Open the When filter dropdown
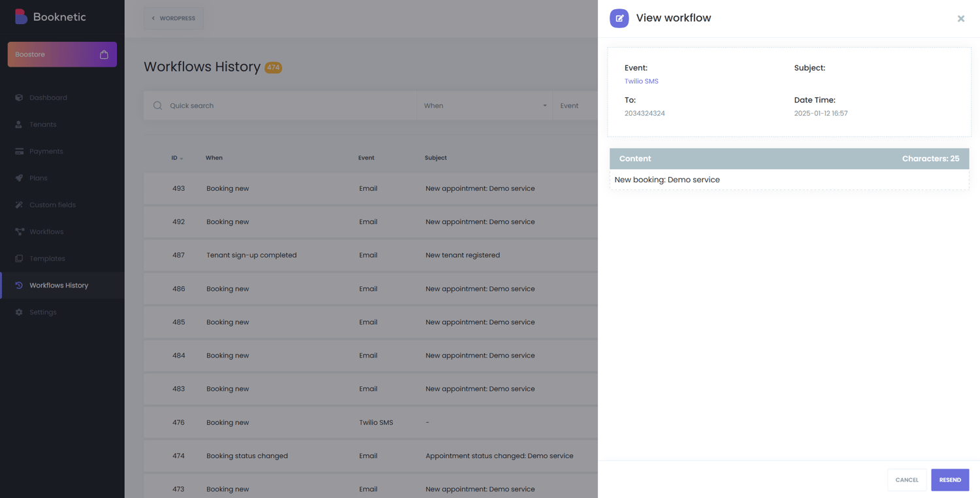 pyautogui.click(x=484, y=106)
